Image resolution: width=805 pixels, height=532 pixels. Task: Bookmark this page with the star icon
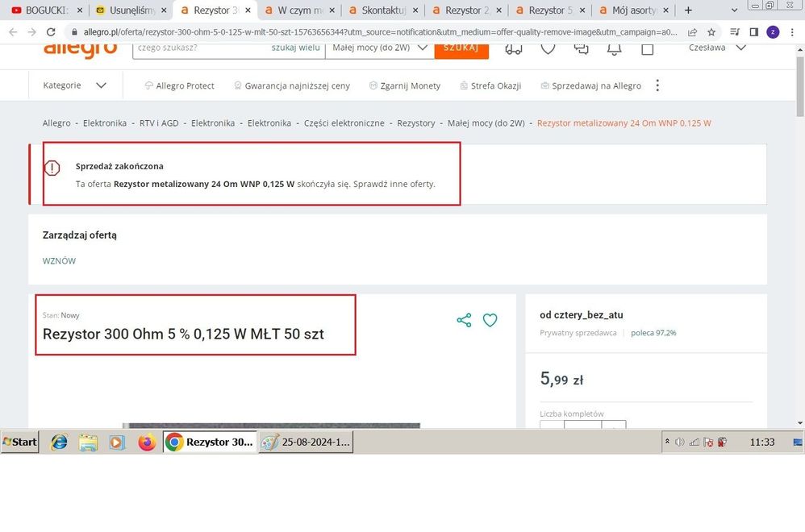point(711,31)
